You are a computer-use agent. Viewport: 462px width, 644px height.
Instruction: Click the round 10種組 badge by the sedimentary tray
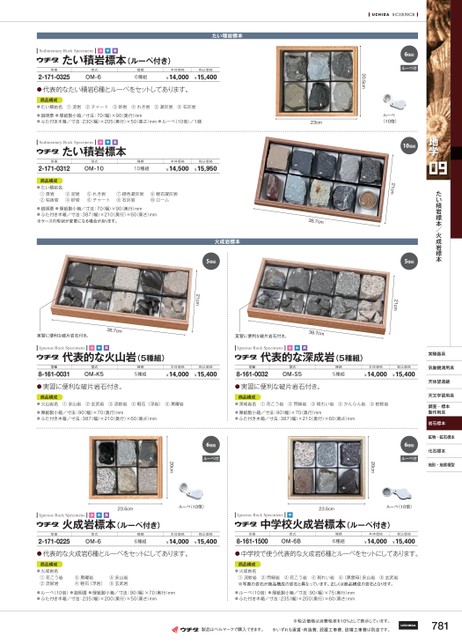coord(409,146)
